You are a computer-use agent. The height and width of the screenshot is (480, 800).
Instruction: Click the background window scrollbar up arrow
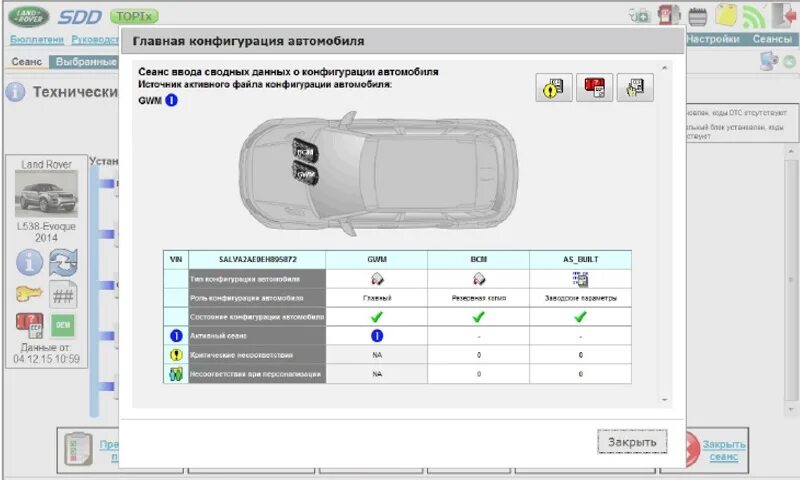click(x=791, y=152)
